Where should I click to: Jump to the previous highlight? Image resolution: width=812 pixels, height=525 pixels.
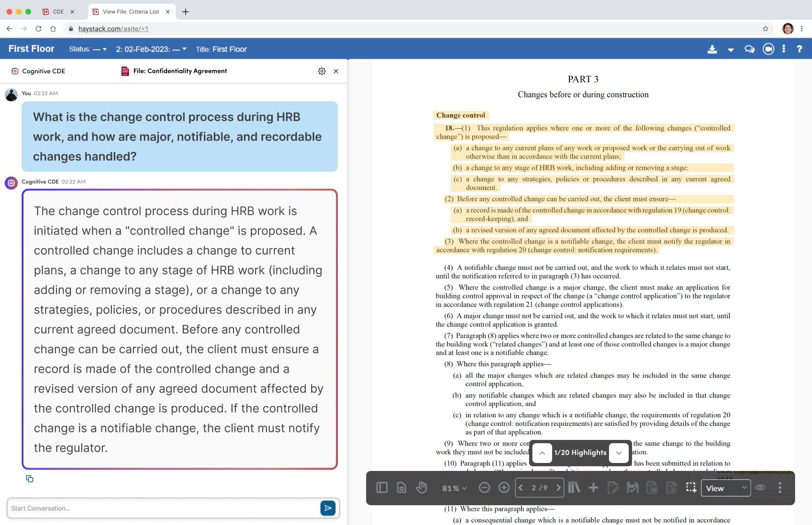point(542,453)
